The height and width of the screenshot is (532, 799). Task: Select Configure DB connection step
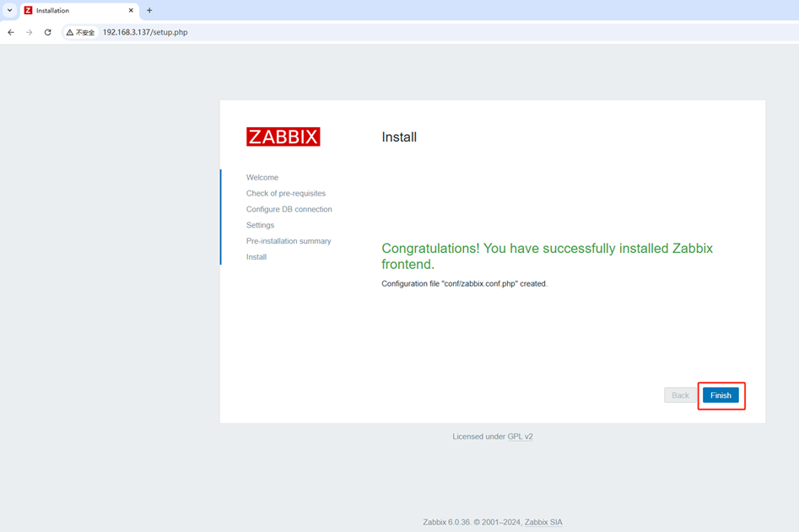point(289,209)
